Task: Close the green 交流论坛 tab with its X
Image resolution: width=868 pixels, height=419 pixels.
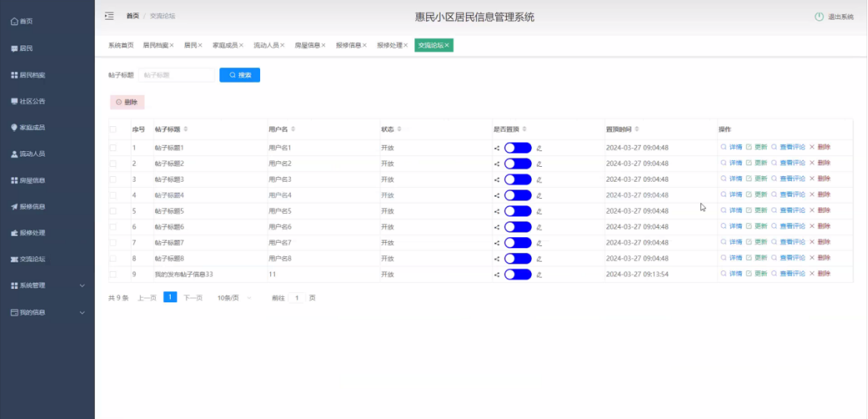Action: (x=447, y=45)
